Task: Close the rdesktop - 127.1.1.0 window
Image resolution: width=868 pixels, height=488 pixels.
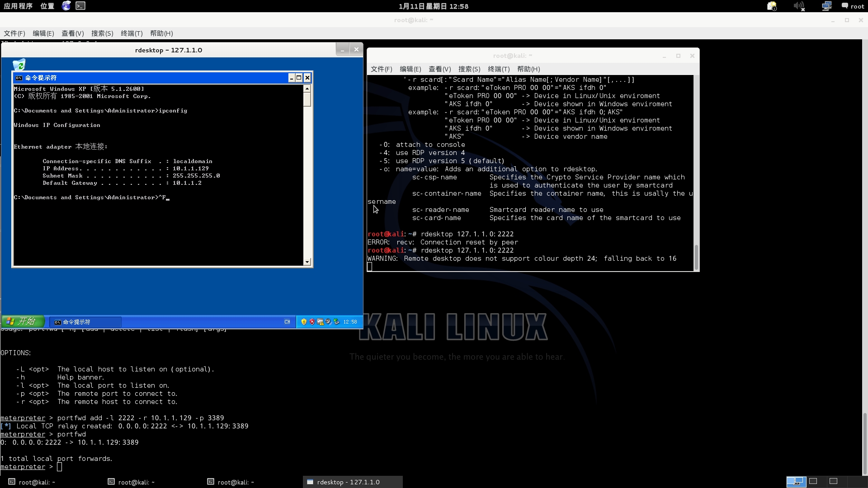Action: point(356,50)
